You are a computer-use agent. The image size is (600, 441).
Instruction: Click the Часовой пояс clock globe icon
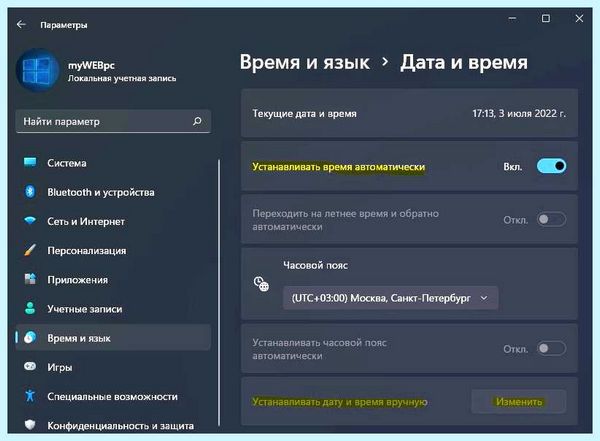(261, 284)
